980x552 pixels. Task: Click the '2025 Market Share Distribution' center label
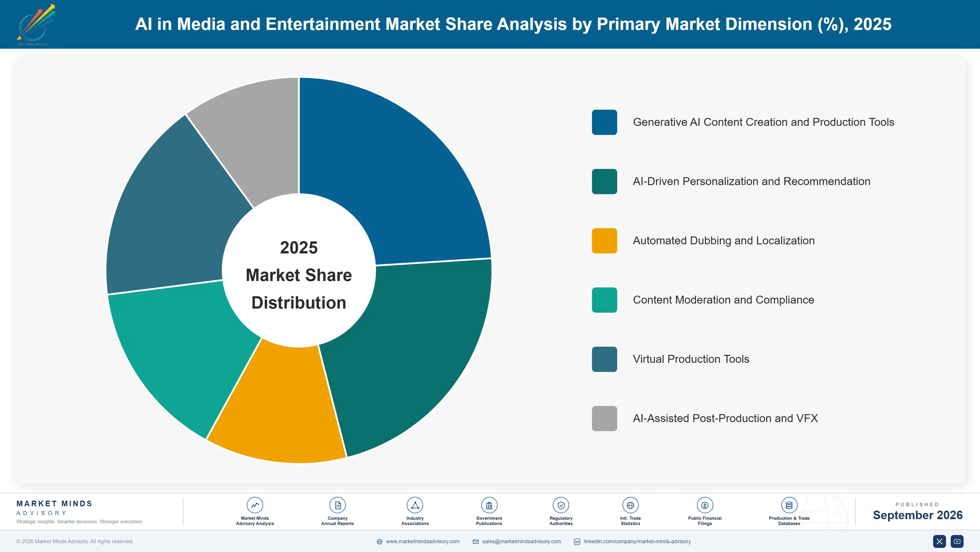pos(299,275)
